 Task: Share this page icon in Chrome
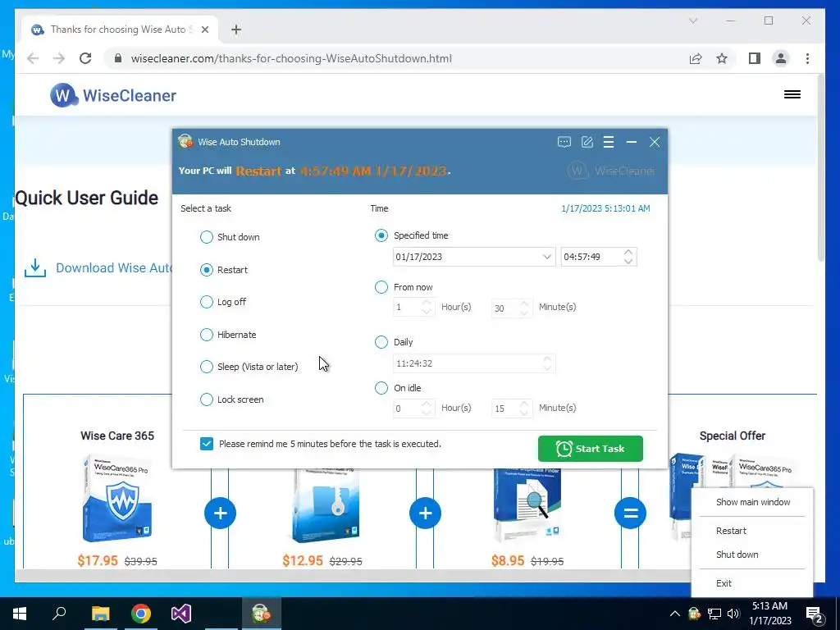pyautogui.click(x=696, y=58)
